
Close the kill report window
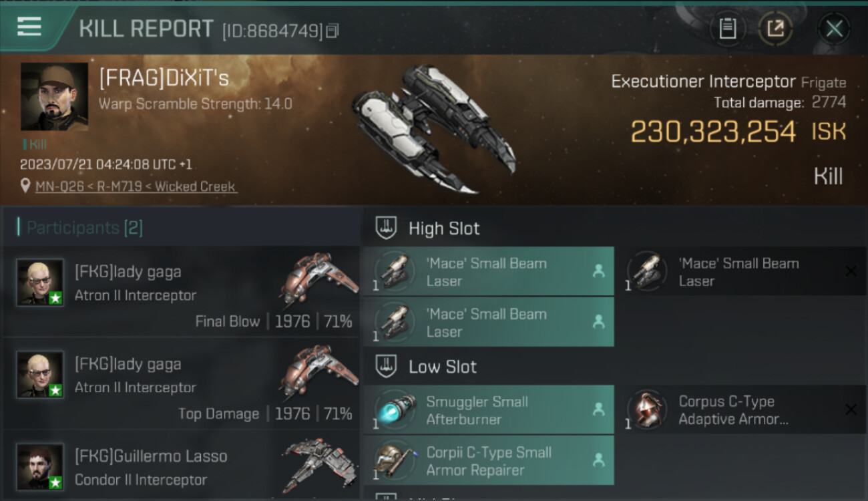834,29
